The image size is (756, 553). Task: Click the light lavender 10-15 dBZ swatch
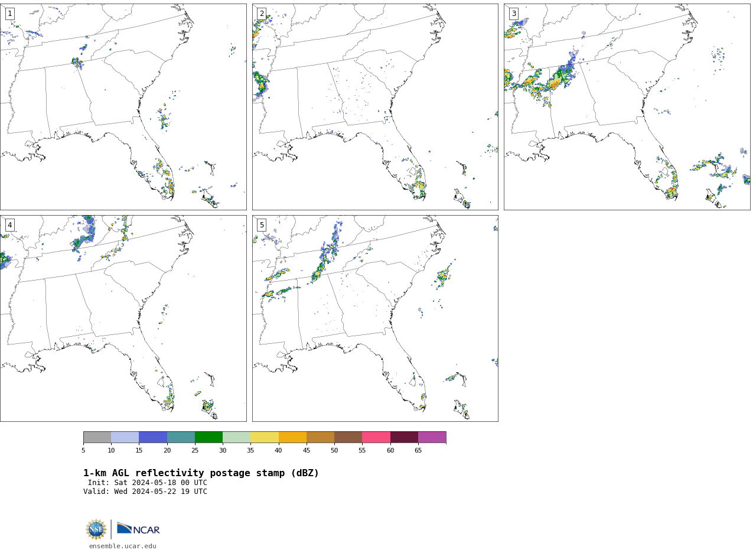(125, 437)
